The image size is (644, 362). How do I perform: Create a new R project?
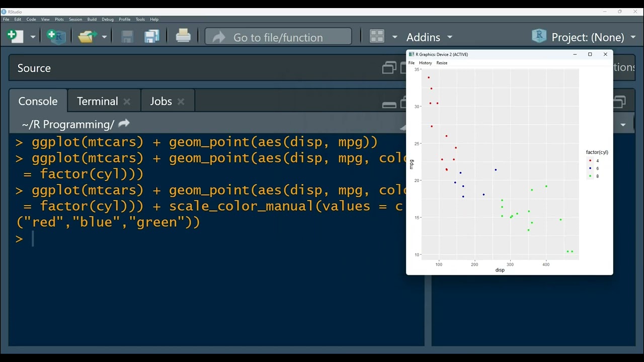point(56,36)
